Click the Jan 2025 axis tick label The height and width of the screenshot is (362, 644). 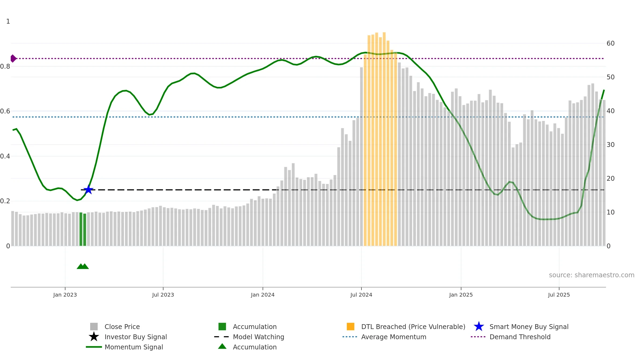click(x=461, y=295)
